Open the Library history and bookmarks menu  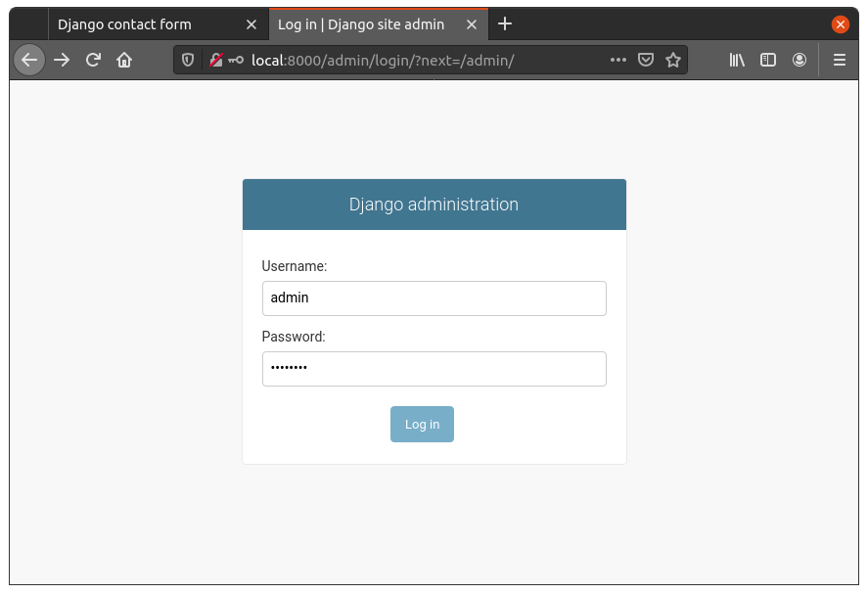(737, 60)
